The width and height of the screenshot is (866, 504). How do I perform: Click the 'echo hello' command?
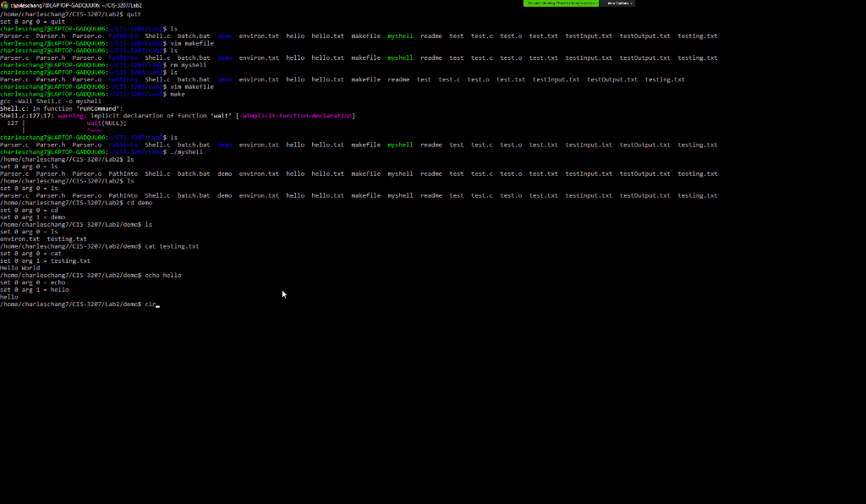163,275
